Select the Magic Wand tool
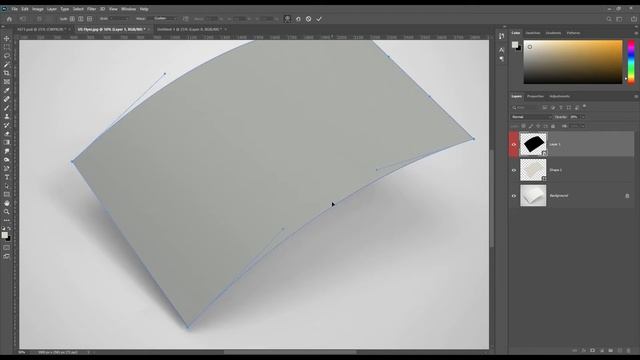Image resolution: width=640 pixels, height=360 pixels. (x=7, y=64)
